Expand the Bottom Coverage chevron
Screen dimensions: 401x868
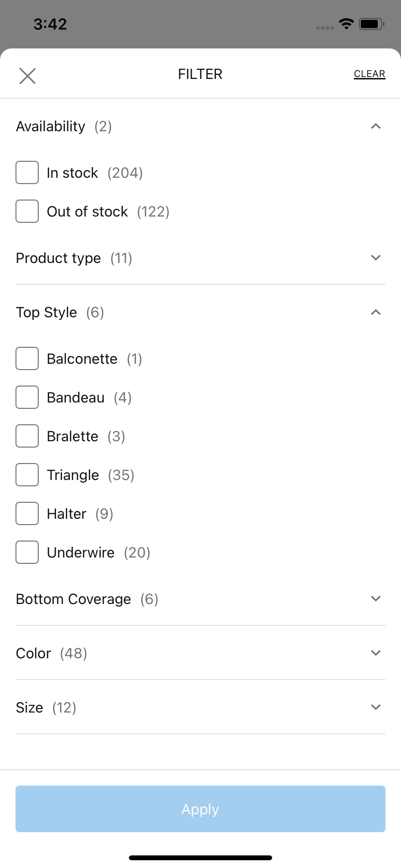click(x=375, y=599)
